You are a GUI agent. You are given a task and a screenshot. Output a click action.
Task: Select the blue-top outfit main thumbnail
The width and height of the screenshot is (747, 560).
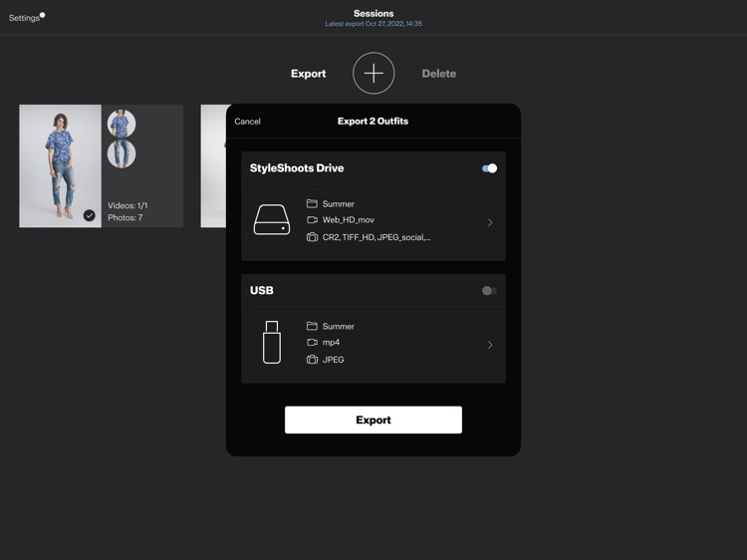click(x=60, y=165)
